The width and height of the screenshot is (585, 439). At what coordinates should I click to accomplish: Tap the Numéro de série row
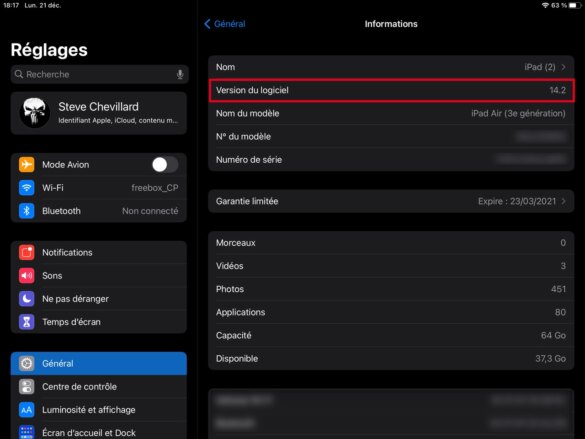(391, 160)
